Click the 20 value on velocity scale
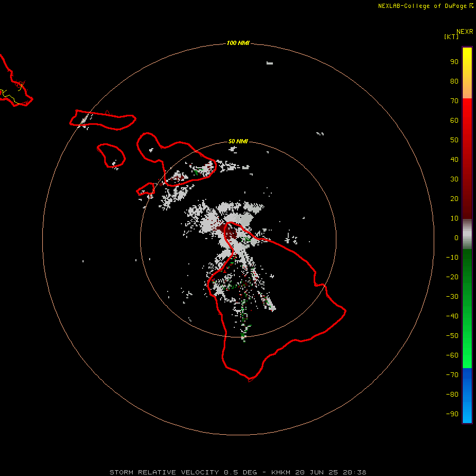Screen dimensions: 476x476 [x=454, y=198]
